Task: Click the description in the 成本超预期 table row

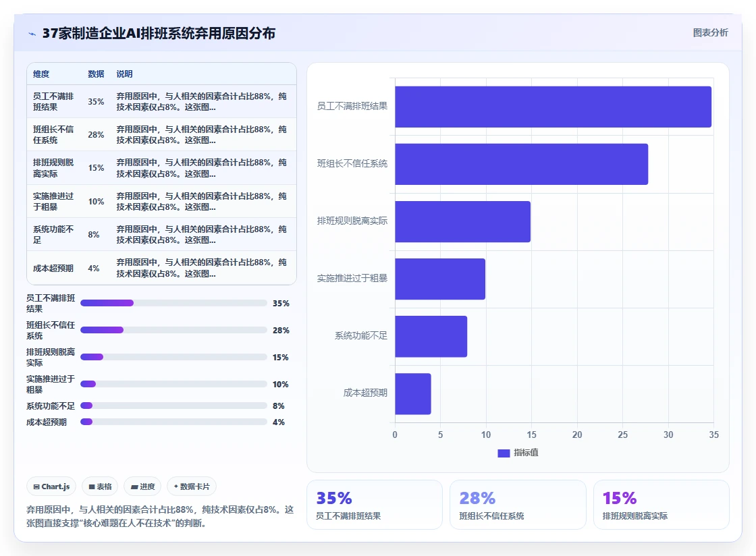Action: pyautogui.click(x=202, y=269)
